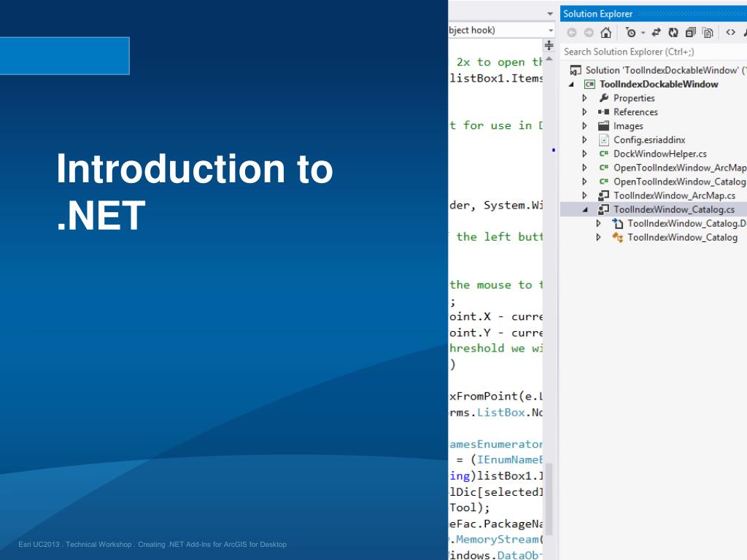The image size is (747, 560).
Task: Click the editor split-window handle
Action: point(549,45)
